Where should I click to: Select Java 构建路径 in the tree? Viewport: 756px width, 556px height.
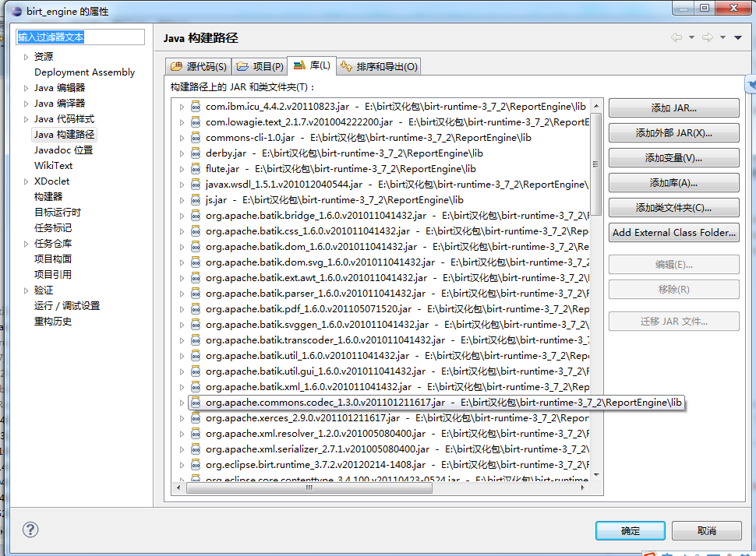64,135
